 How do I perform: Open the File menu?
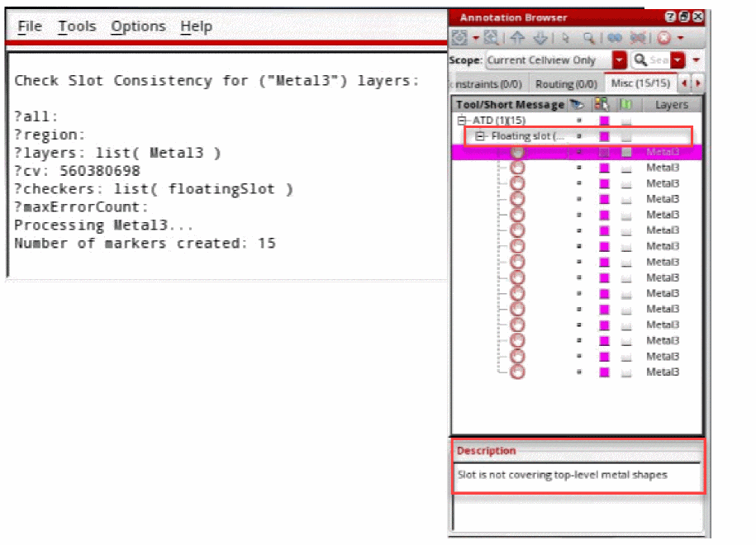tap(30, 26)
